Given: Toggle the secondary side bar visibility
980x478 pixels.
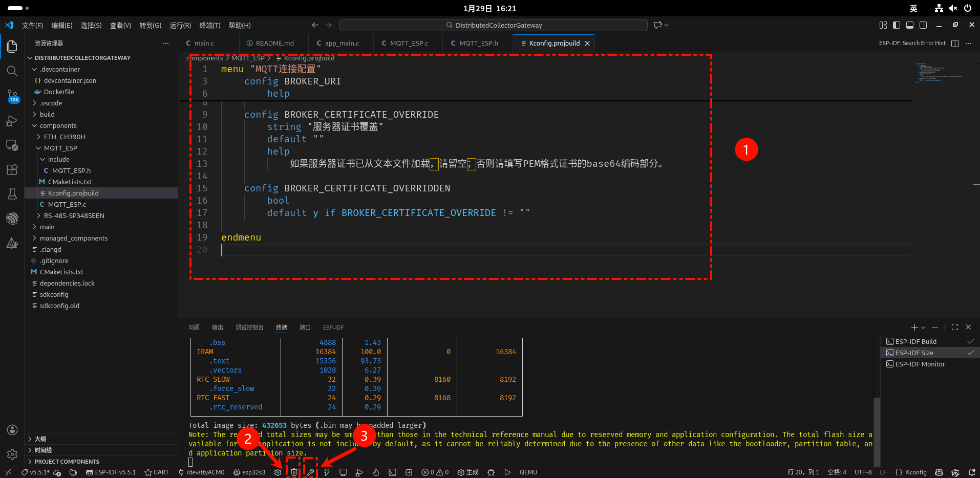Looking at the screenshot, I should pos(923,25).
